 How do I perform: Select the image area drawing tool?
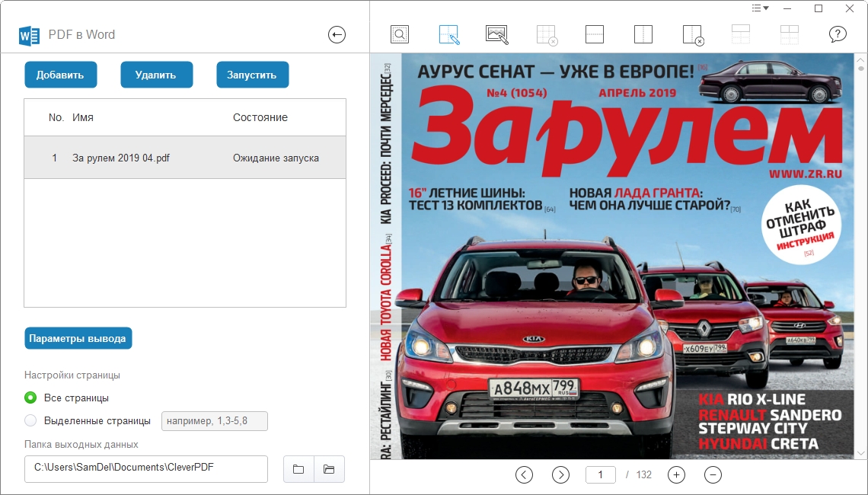click(x=497, y=34)
